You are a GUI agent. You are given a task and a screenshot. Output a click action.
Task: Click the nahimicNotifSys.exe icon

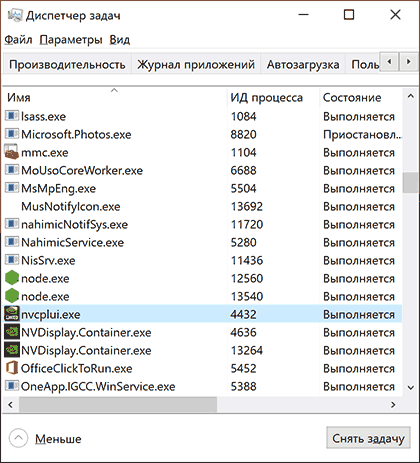(x=12, y=224)
